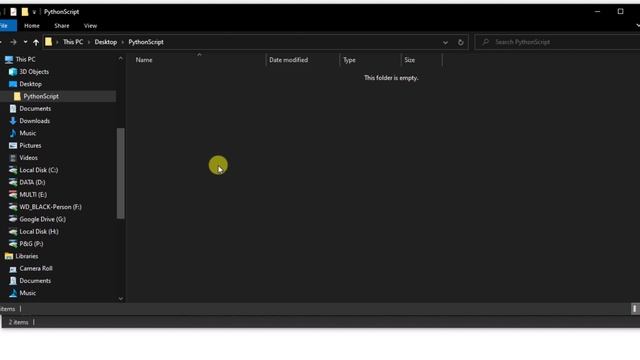Click the Google Drive (G:) drive icon
Screen dimensions: 640x360
(x=13, y=219)
